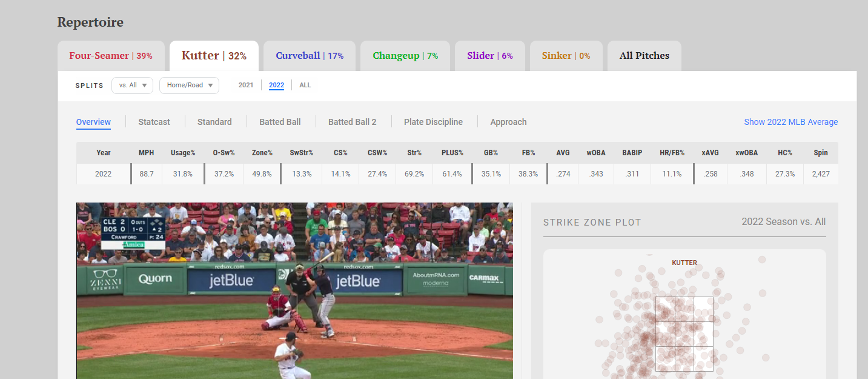868x379 pixels.
Task: Click the GB% column header
Action: point(491,153)
